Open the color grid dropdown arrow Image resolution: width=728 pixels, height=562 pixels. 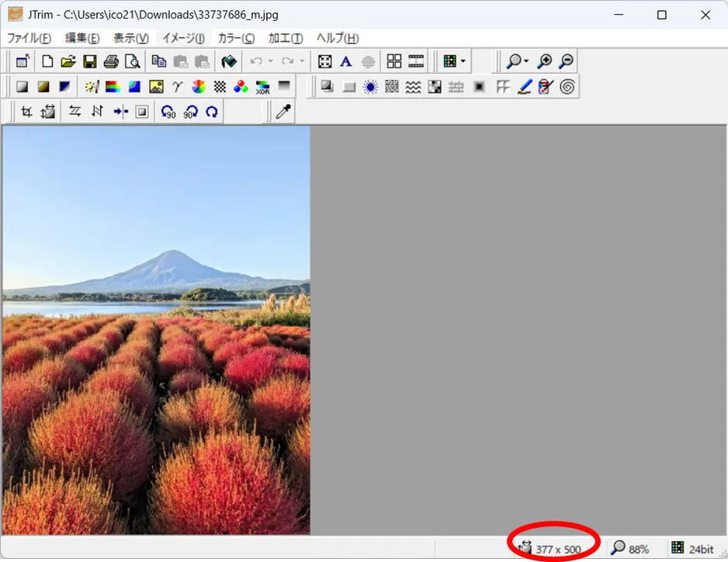tap(463, 61)
